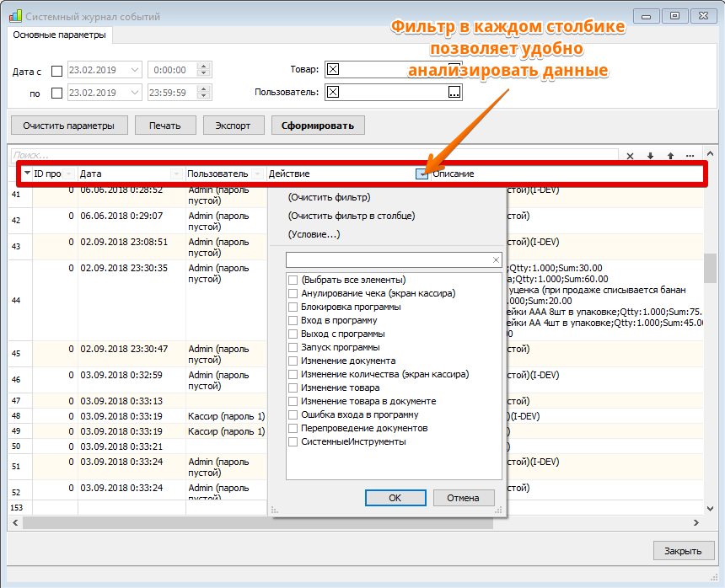Screen dimensions: 725x588
Task: Click horizontal scrollbar right arrow
Action: tap(695, 523)
